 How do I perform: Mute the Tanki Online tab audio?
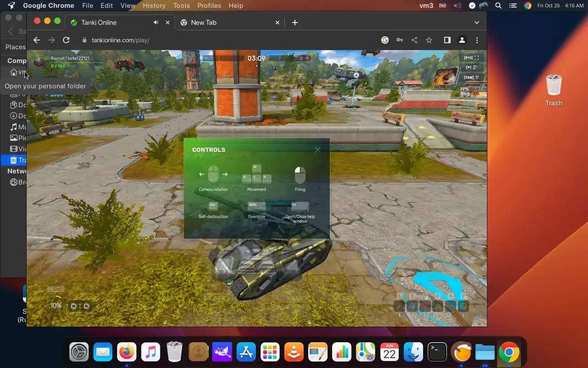click(x=156, y=23)
